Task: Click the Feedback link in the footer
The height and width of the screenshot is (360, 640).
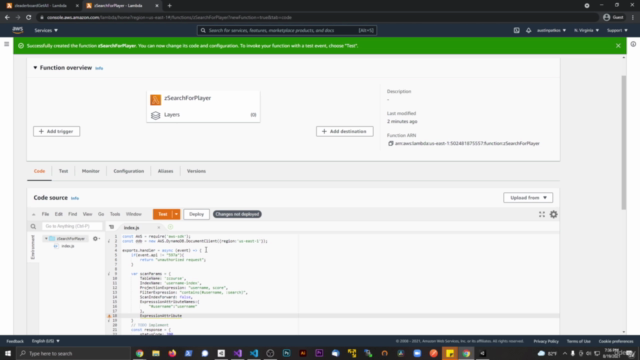Action: (x=15, y=341)
